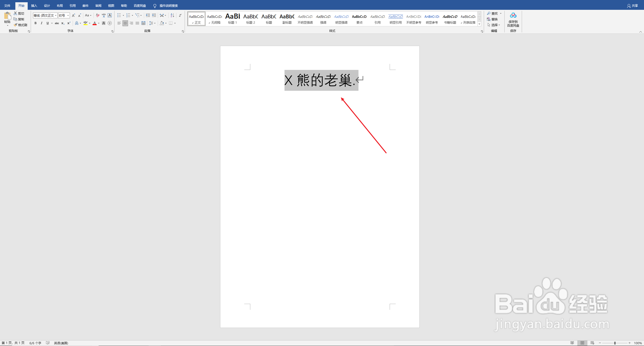Viewport: 644px width, 346px height.
Task: Click the grow font size icon
Action: coord(73,15)
